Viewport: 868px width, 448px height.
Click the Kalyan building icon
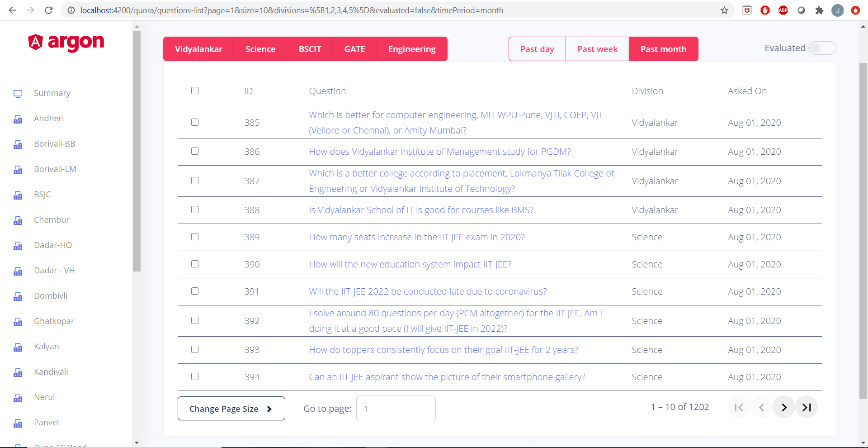18,347
